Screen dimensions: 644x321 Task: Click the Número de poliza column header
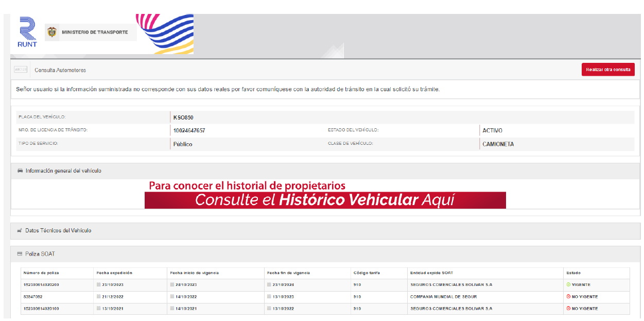(x=42, y=273)
